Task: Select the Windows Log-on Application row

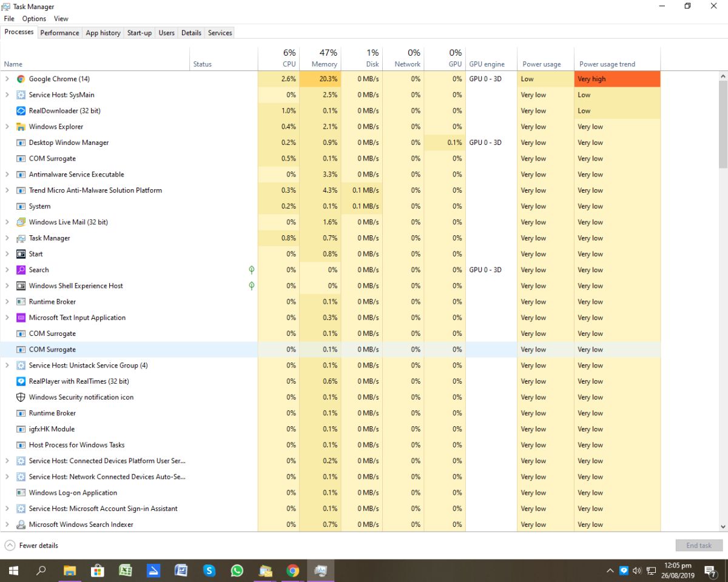Action: click(x=331, y=493)
